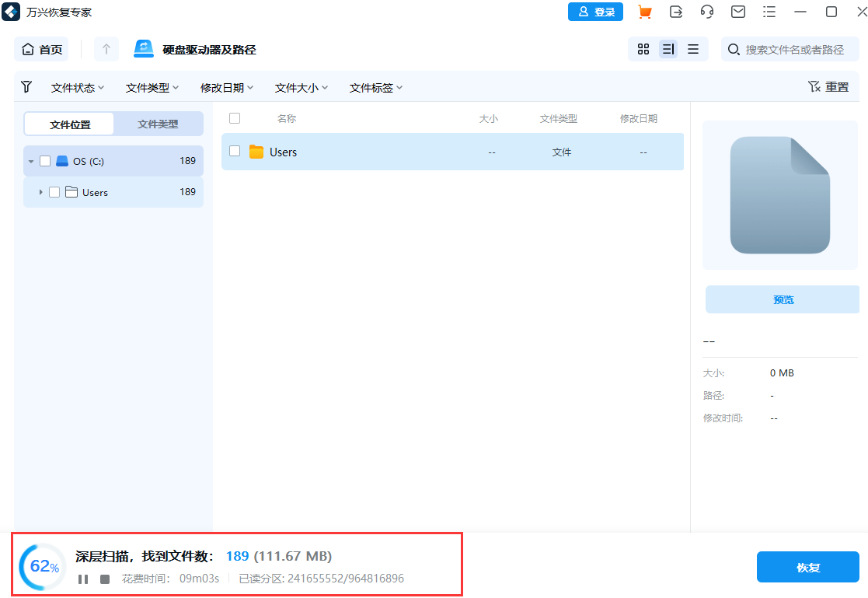
Task: Click the headset support icon
Action: [706, 12]
